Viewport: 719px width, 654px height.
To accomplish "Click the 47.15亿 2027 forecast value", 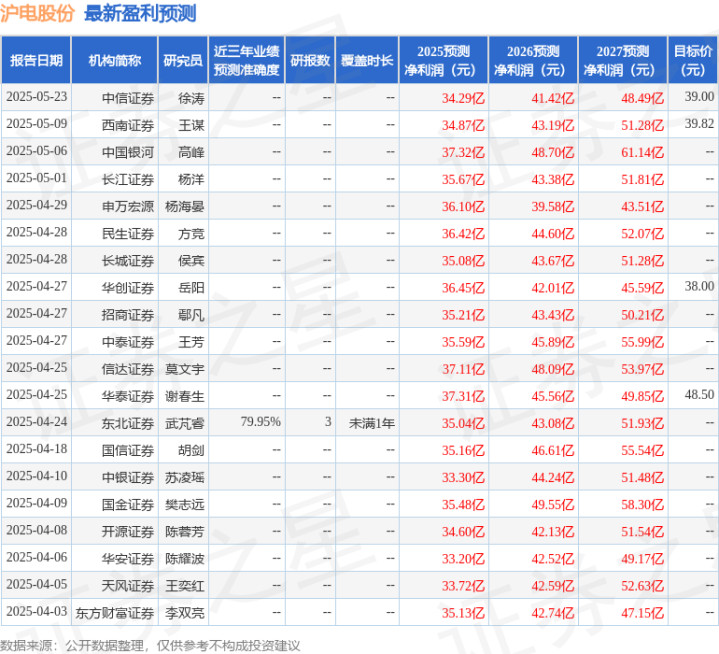I will tap(642, 612).
